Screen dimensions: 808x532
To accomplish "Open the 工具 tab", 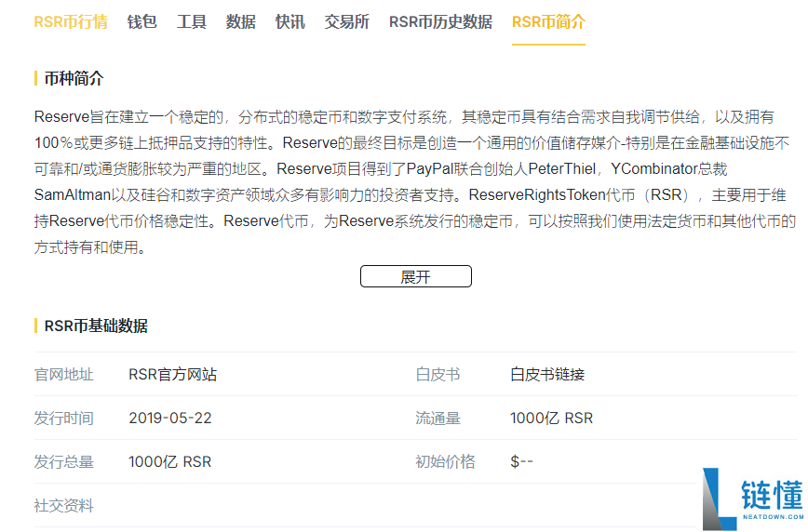I will click(x=191, y=22).
